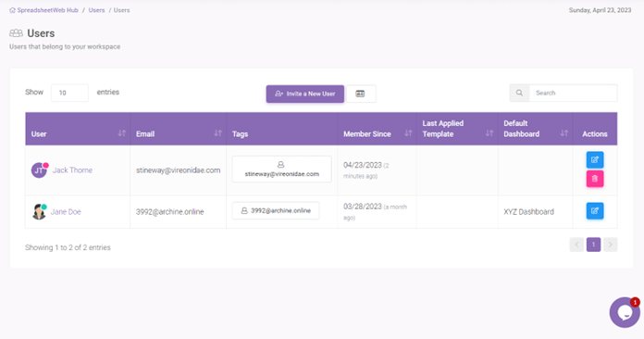644x339 pixels.
Task: Open the Jane Doe profile link
Action: (x=66, y=211)
